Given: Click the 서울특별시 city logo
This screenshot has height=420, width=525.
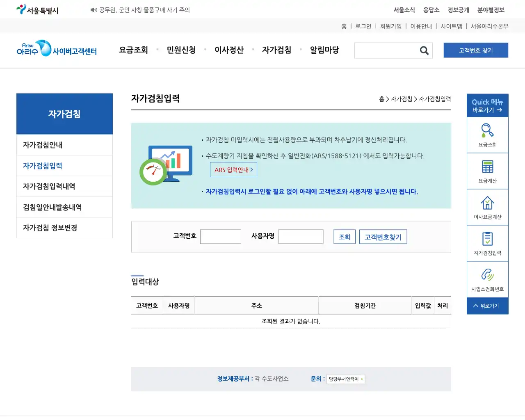Looking at the screenshot, I should tap(37, 9).
